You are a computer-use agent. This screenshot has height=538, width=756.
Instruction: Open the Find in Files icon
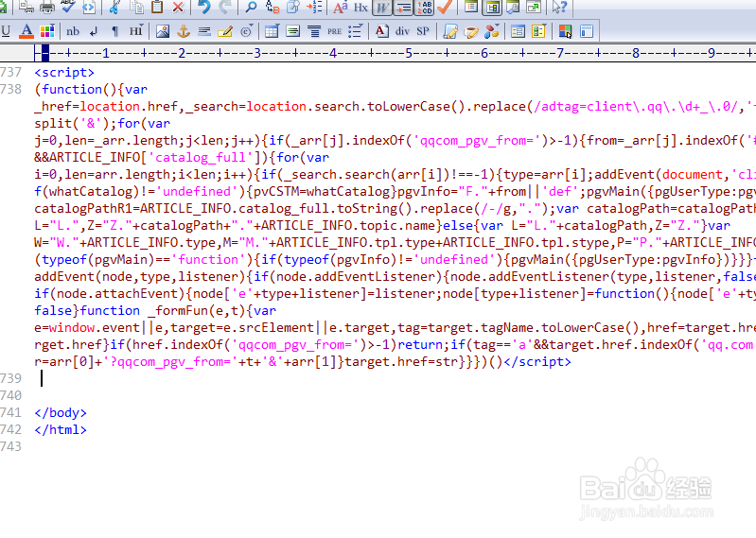pos(293,7)
